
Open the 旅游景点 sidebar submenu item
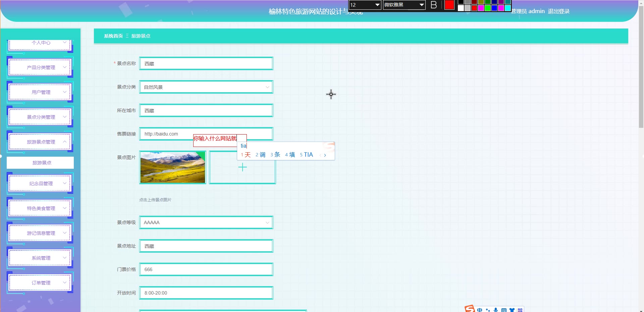click(x=42, y=163)
